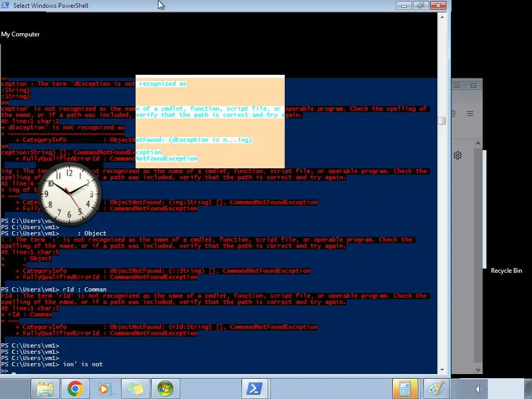Screen dimensions: 532x399
Task: Click background window scrollbar up chevron
Action: [478, 143]
